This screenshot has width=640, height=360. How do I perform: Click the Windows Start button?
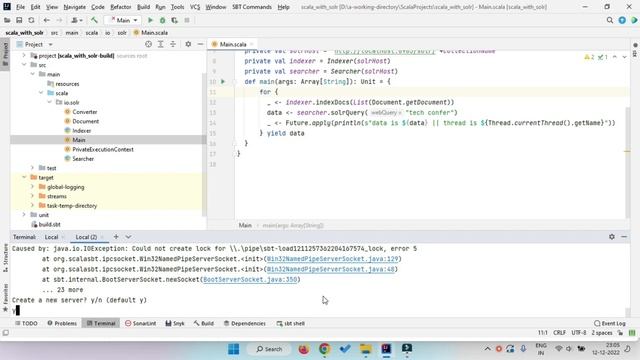point(234,349)
